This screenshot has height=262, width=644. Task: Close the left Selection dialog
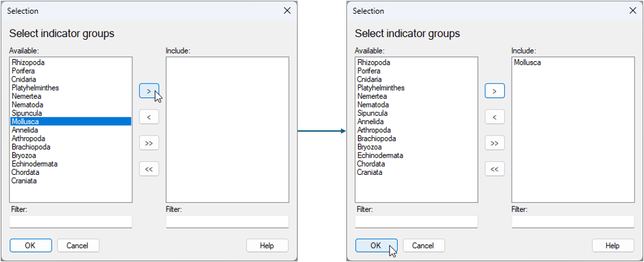[287, 11]
